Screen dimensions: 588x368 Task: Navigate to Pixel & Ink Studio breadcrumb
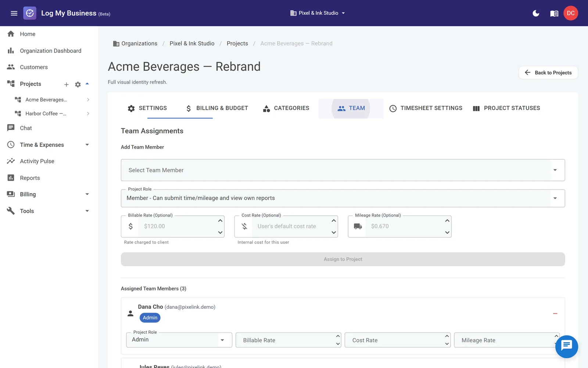(x=192, y=43)
